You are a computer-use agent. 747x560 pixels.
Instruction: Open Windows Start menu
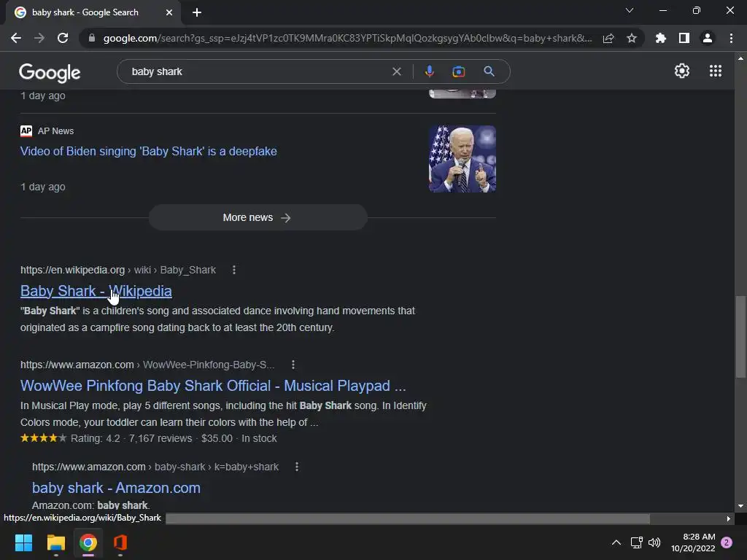[23, 542]
